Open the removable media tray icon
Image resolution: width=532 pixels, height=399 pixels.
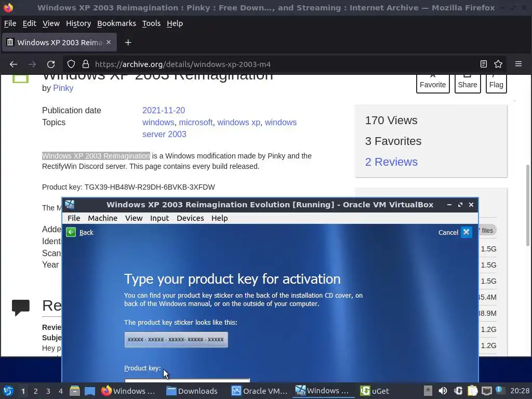[x=428, y=391]
